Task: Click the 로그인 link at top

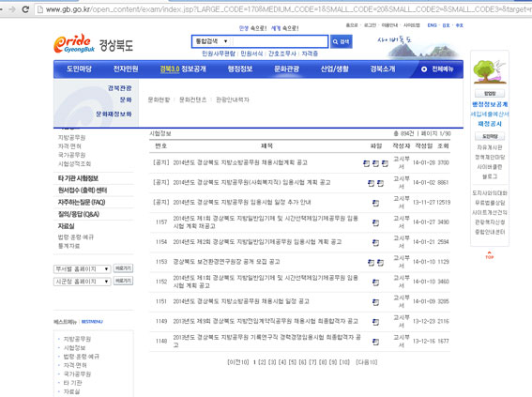Action: [x=371, y=25]
